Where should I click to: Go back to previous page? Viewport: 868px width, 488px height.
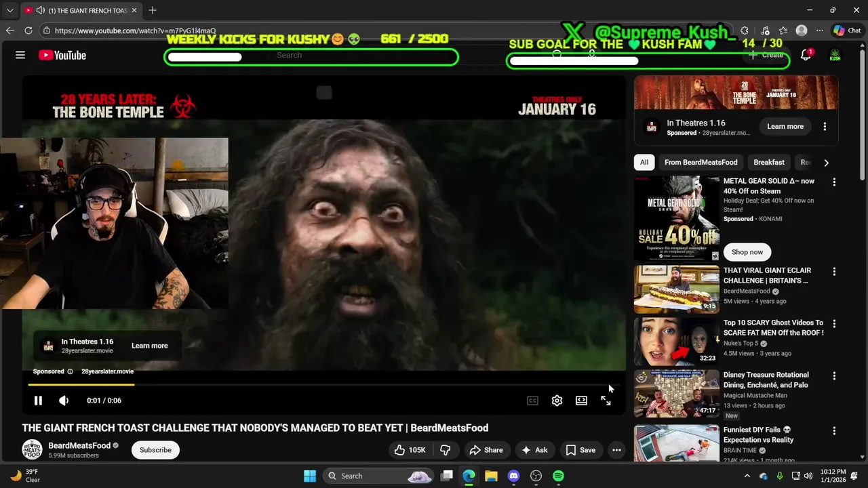pos(9,30)
